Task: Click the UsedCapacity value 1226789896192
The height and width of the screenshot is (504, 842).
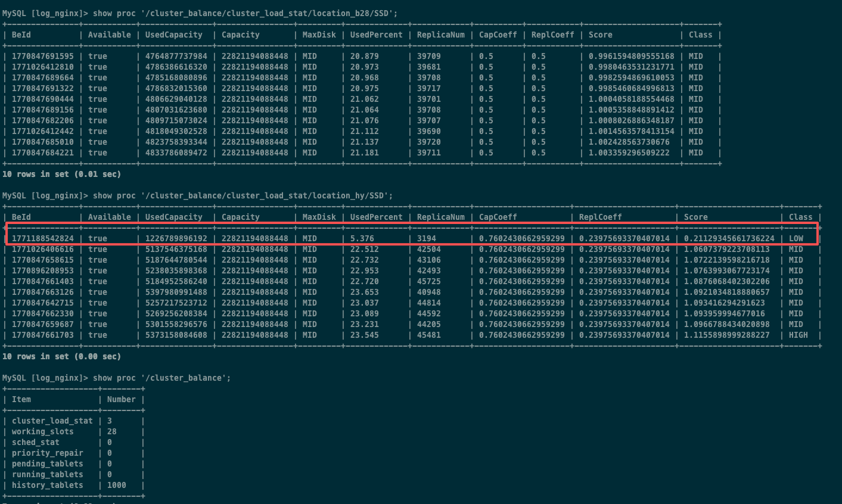Action: [x=176, y=238]
